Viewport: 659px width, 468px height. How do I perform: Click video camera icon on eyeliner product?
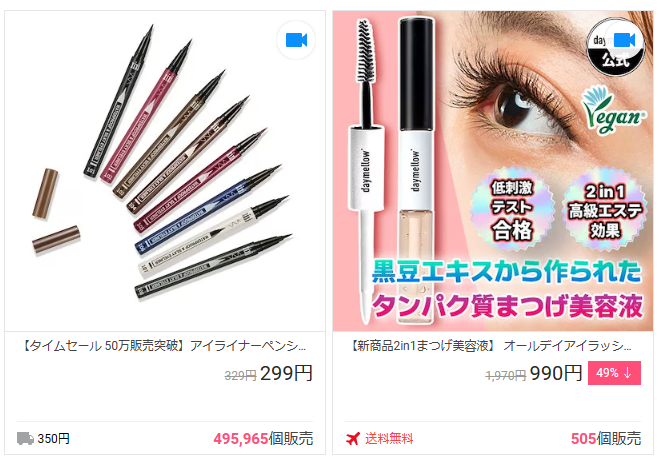click(x=296, y=40)
